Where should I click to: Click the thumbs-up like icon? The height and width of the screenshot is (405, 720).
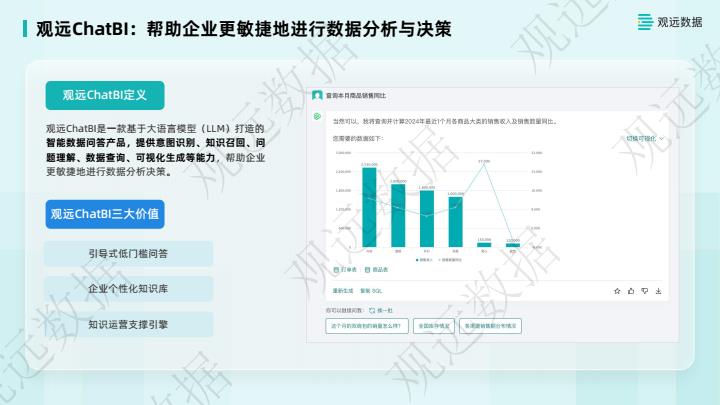coord(631,291)
